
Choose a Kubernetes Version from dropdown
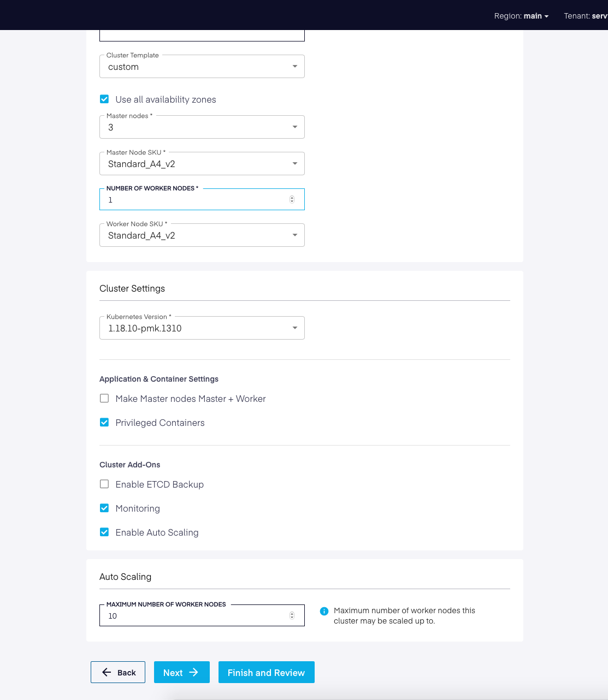tap(202, 328)
